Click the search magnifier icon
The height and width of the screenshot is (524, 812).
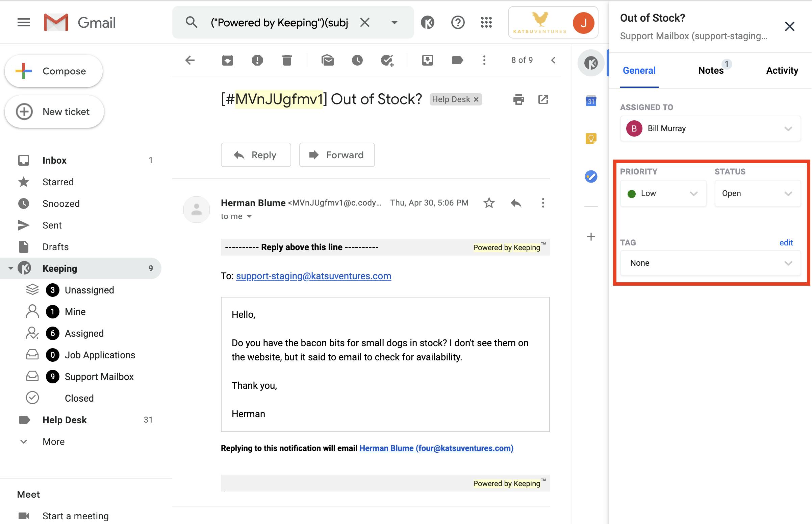192,22
